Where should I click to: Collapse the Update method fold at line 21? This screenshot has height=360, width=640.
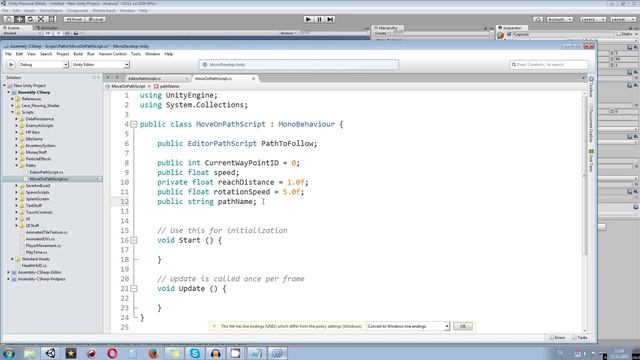[x=133, y=289]
